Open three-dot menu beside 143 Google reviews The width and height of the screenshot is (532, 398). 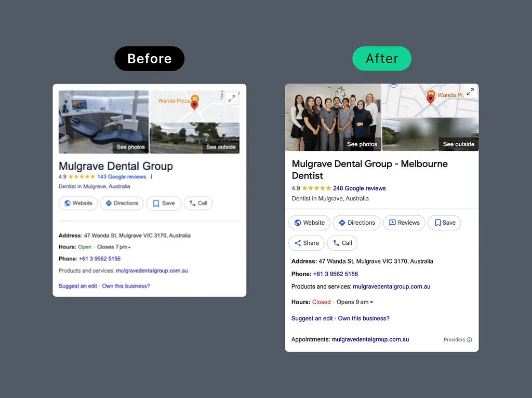point(151,177)
